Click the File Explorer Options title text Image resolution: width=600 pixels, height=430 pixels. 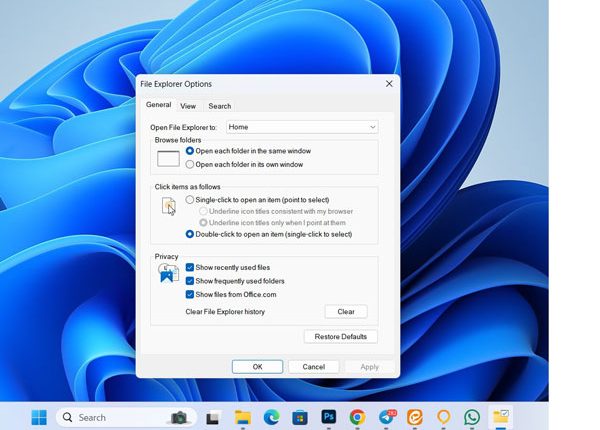[x=176, y=84]
